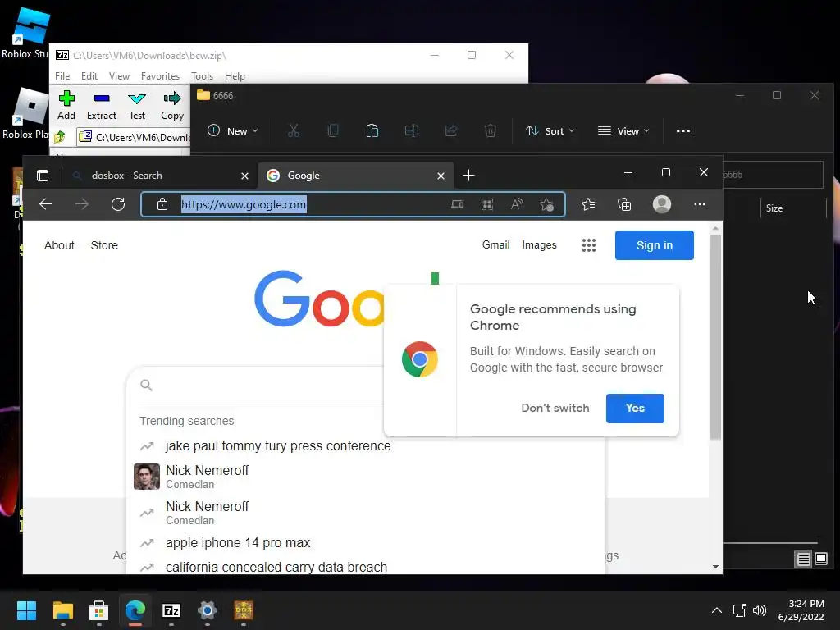840x630 pixels.
Task: Click the Extract button in 7-Zip
Action: [x=101, y=106]
